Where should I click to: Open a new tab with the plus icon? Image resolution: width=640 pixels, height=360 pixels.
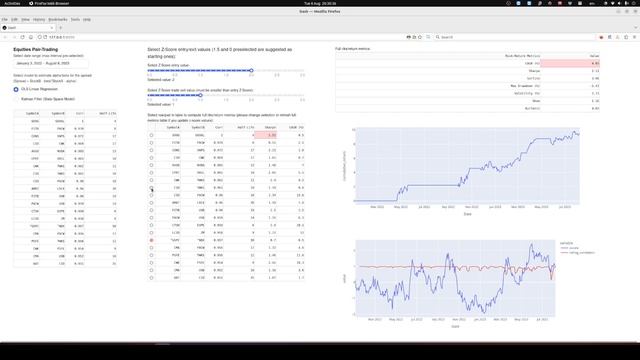tap(61, 28)
